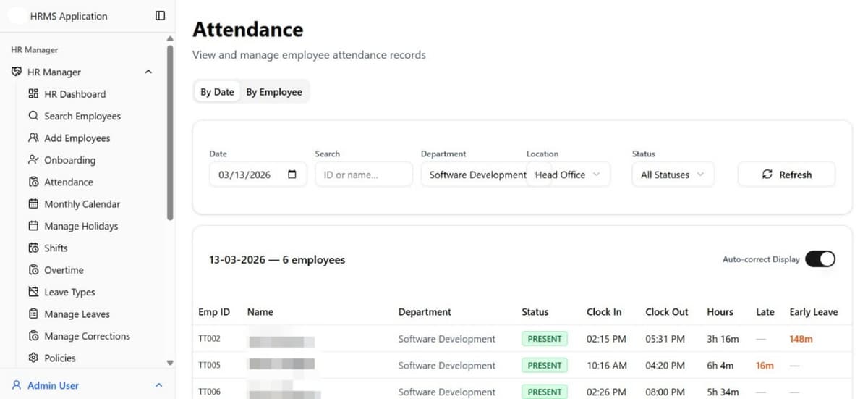Click the Early Leave column header

[x=814, y=312]
